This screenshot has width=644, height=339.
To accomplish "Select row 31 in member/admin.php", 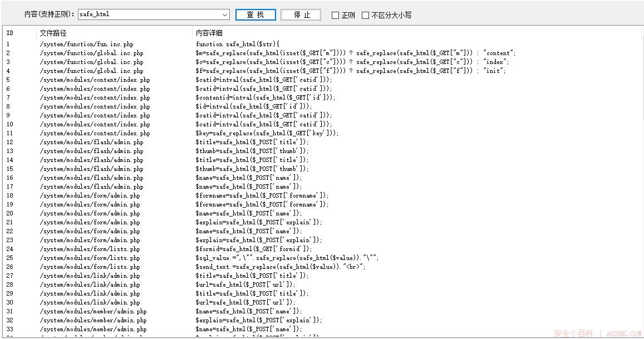I will click(93, 311).
